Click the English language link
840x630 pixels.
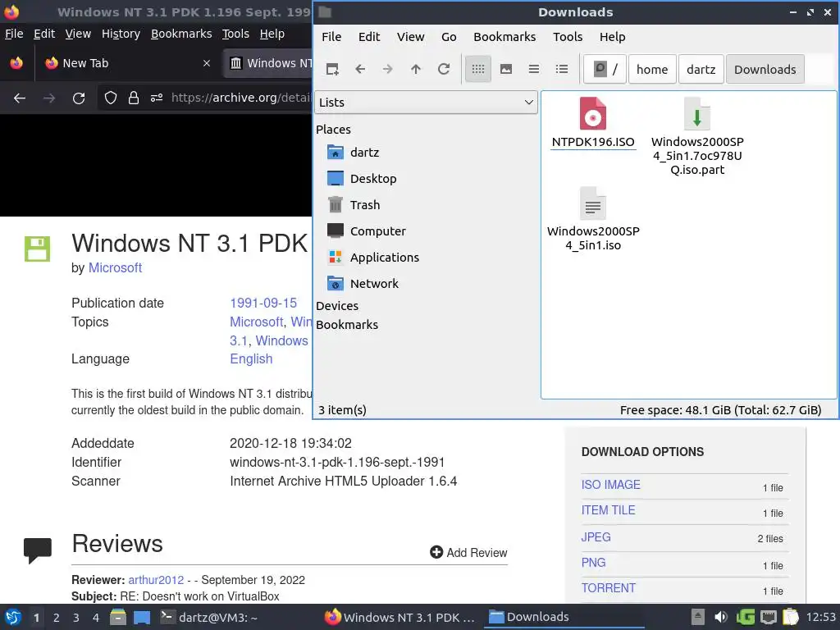coord(251,359)
